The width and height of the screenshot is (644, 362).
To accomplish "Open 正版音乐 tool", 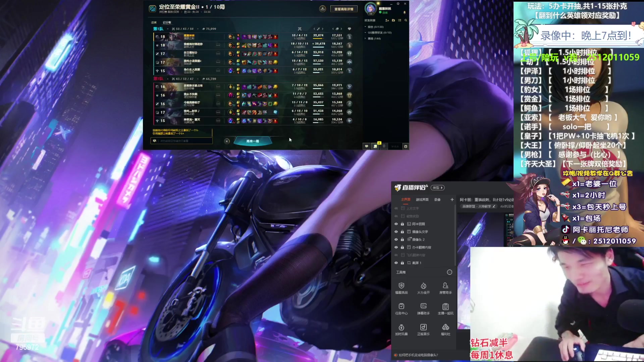I will (423, 329).
